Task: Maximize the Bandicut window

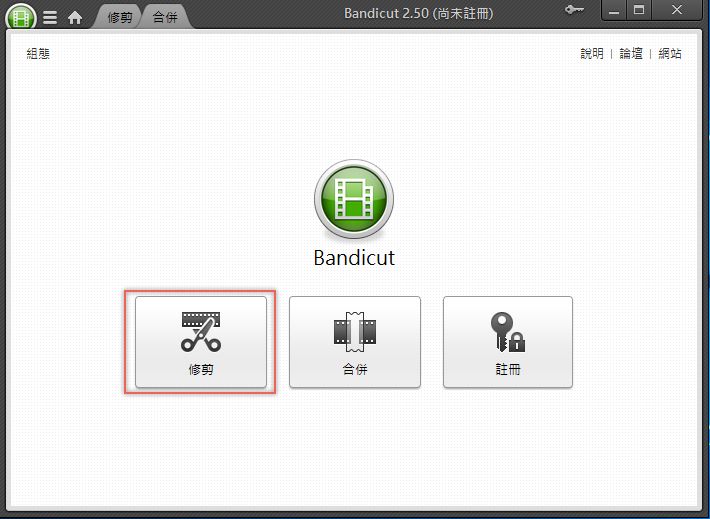Action: (639, 10)
